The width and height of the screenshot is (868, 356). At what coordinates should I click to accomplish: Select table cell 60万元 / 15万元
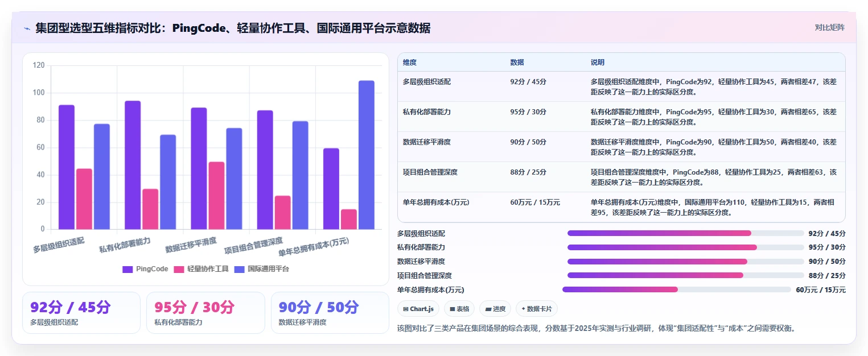coord(535,202)
